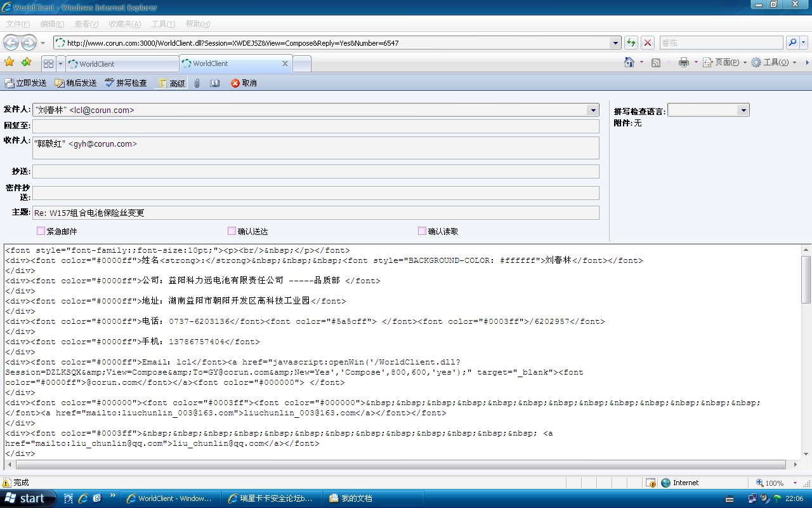Close the active WorldClient tab
Image resolution: width=812 pixels, height=508 pixels.
click(x=285, y=63)
